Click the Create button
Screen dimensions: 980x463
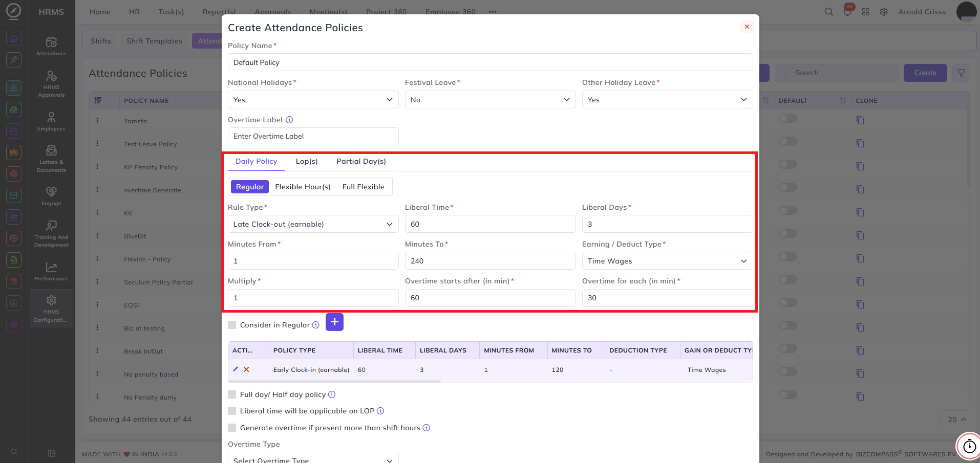pyautogui.click(x=925, y=73)
